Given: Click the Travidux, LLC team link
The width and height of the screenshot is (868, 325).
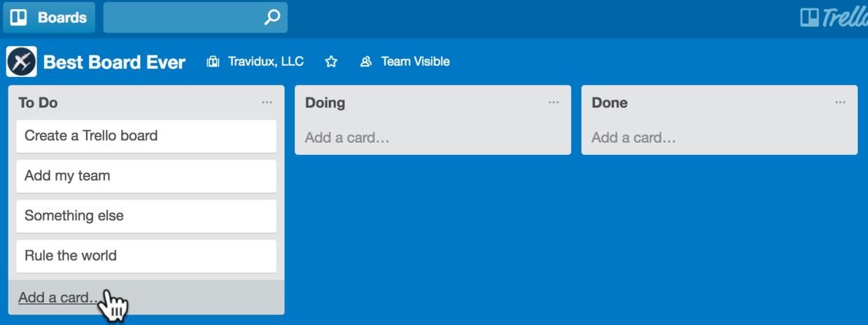Looking at the screenshot, I should tap(265, 62).
